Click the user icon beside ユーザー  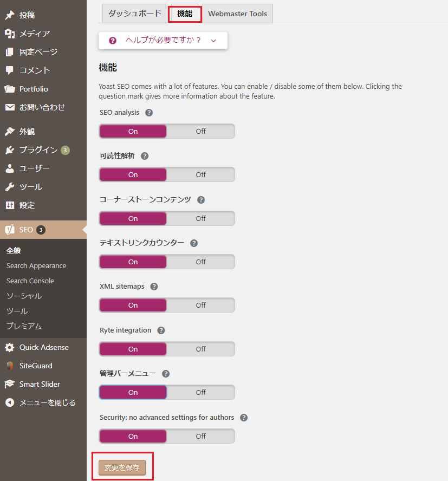[x=10, y=168]
